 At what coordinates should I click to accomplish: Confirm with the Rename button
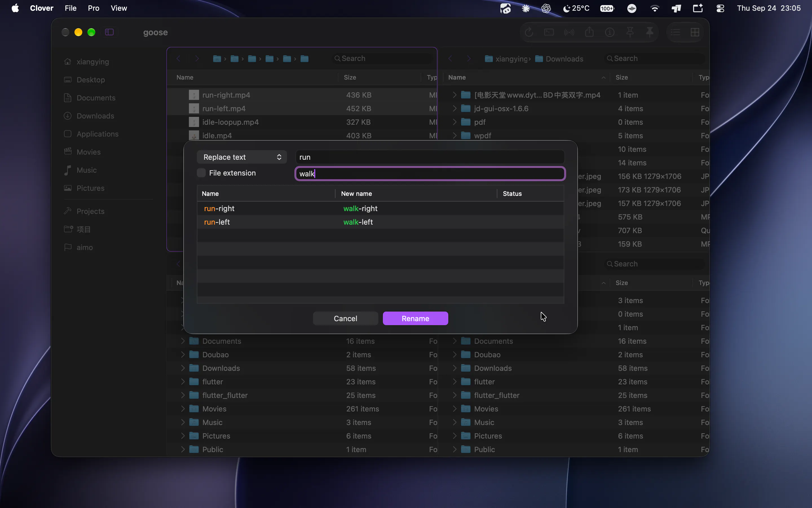(x=415, y=319)
